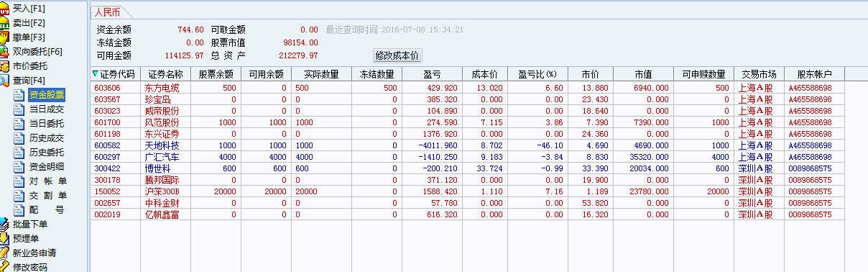Sort by 证券代码 column arrow
Screen dimensions: 868x272
(x=96, y=74)
